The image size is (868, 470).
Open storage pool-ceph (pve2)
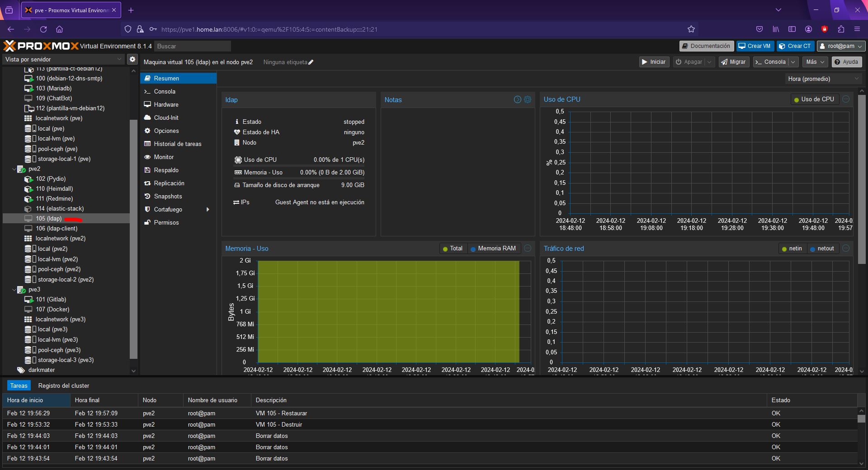coord(59,269)
